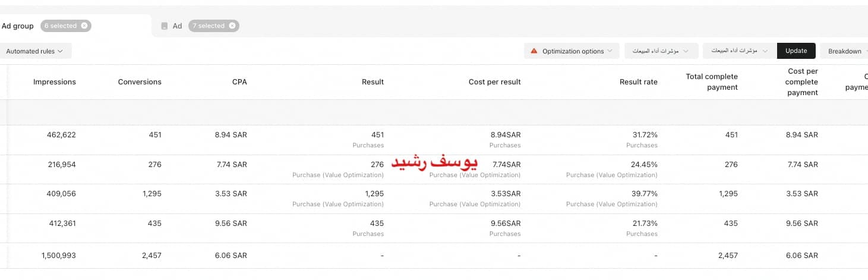Click the red warning triangle icon
868x280 pixels.
click(x=534, y=51)
